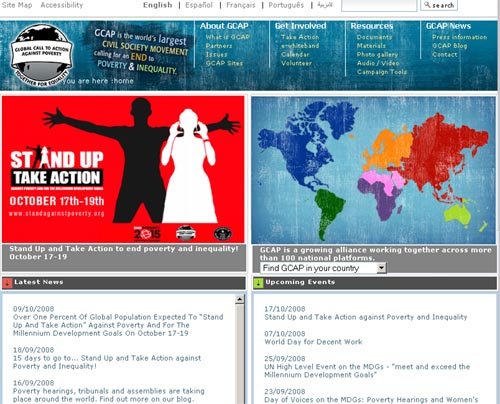500x404 pixels.
Task: Open What is GCAP page
Action: 227,37
